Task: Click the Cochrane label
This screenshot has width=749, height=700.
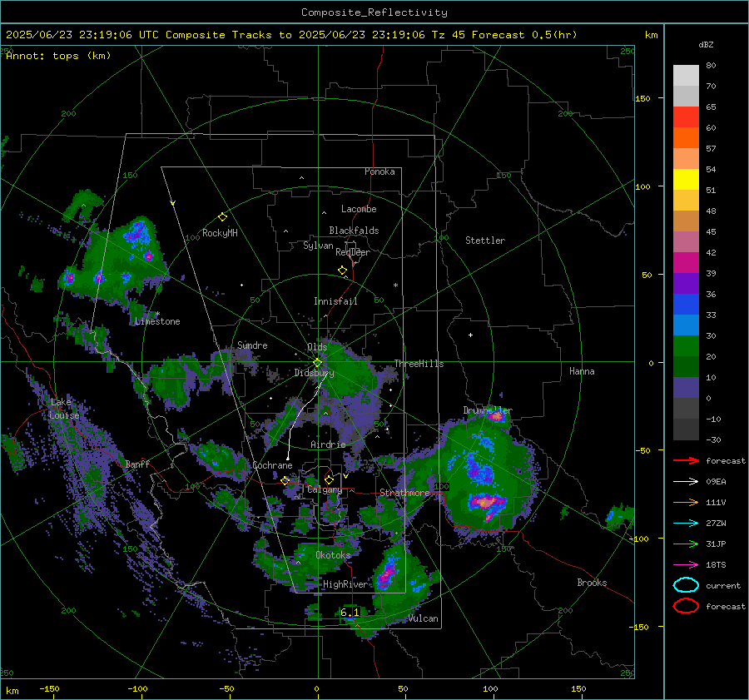Action: [272, 465]
